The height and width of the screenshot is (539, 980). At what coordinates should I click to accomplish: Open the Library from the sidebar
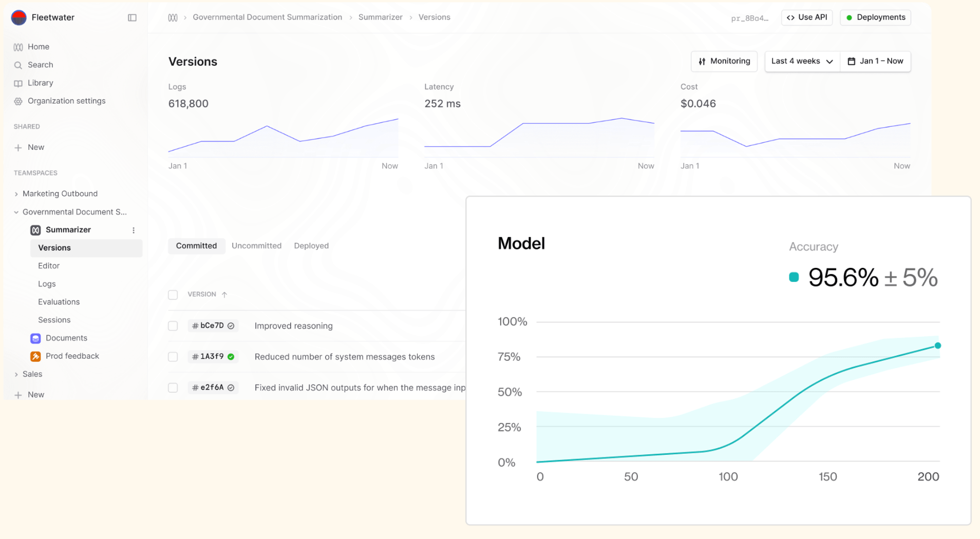coord(40,83)
